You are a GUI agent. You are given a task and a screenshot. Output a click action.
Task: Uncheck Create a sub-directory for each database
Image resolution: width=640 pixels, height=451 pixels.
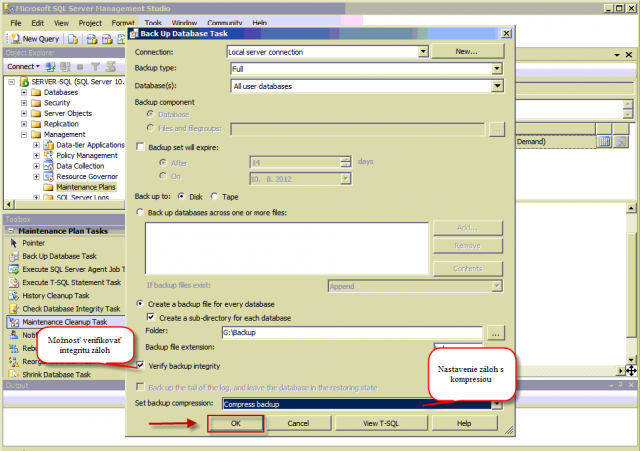click(x=151, y=317)
